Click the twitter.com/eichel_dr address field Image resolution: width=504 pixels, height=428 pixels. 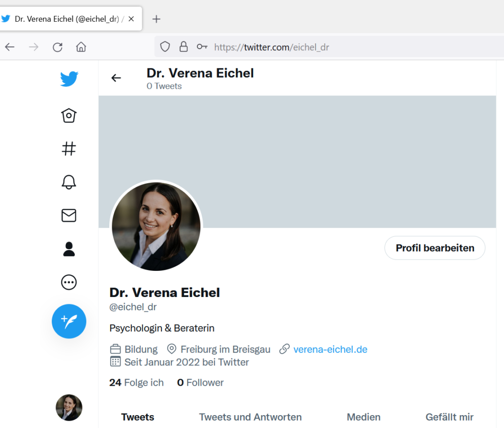329,47
